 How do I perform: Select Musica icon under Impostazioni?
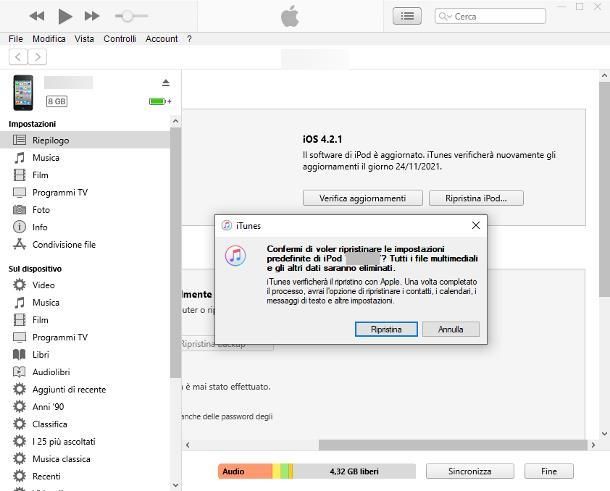click(19, 158)
